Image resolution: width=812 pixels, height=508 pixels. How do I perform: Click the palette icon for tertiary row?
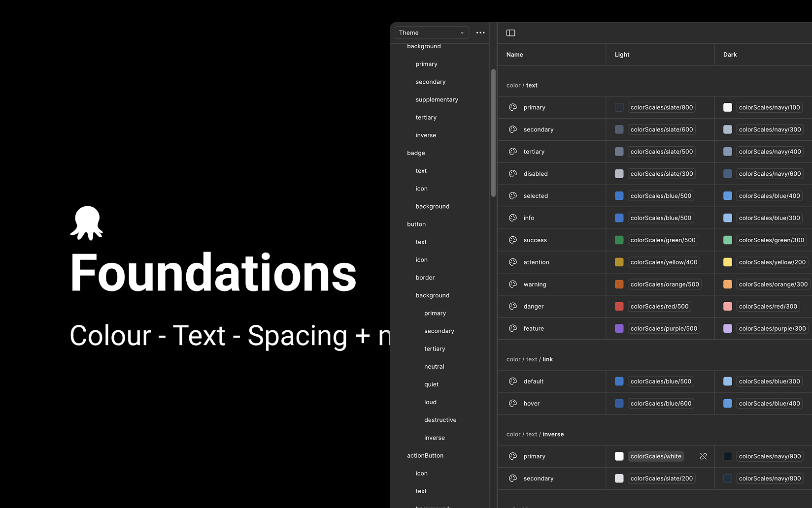point(513,152)
